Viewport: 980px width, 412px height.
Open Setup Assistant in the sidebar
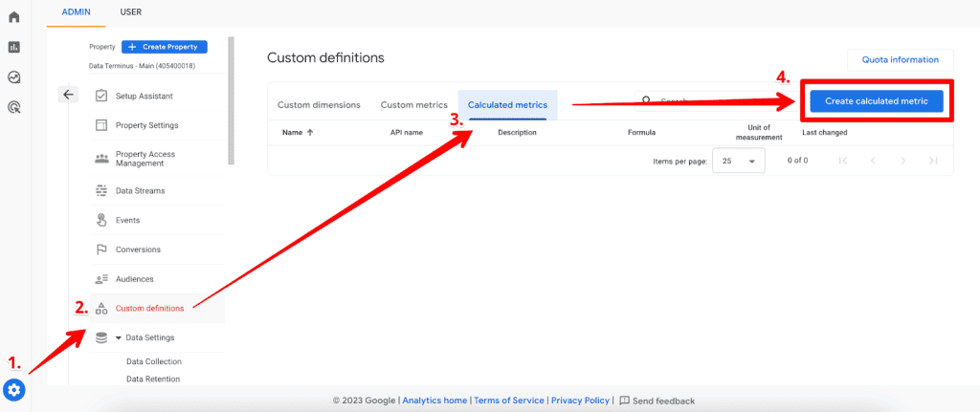coord(145,97)
